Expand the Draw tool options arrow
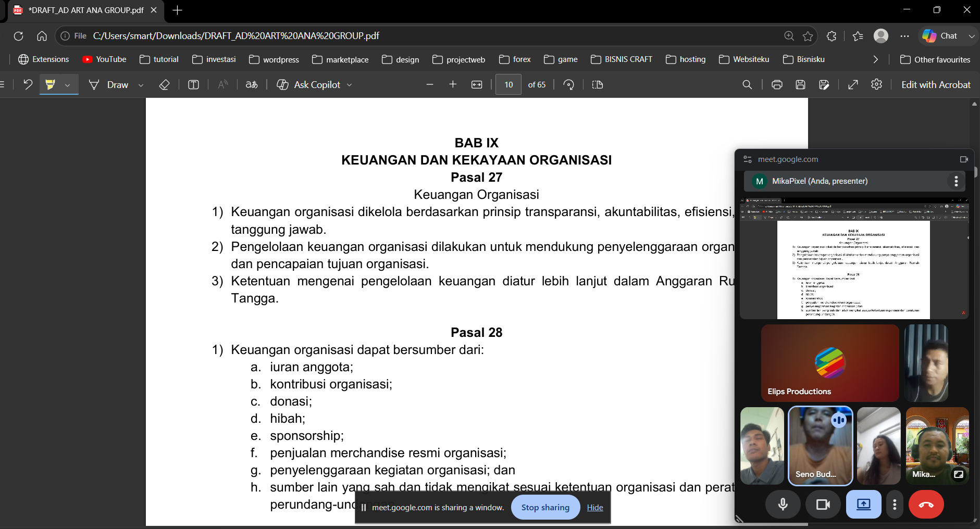Image resolution: width=980 pixels, height=529 pixels. [x=141, y=85]
